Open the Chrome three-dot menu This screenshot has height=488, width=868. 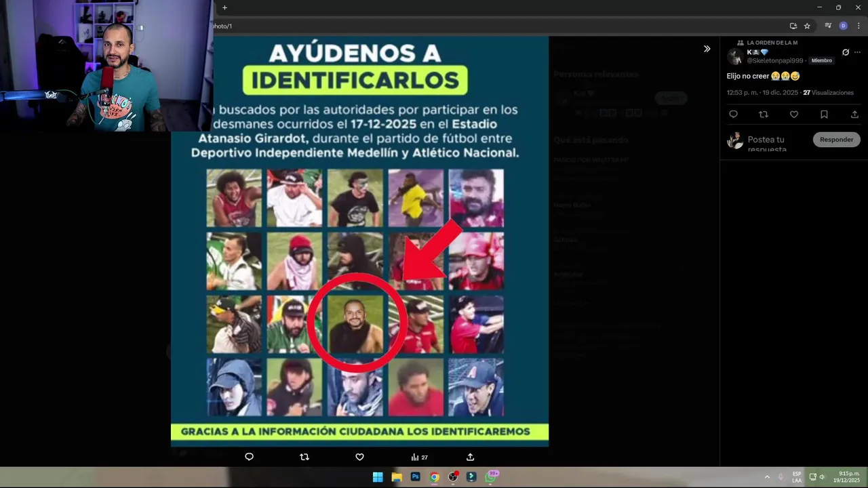[x=859, y=26]
